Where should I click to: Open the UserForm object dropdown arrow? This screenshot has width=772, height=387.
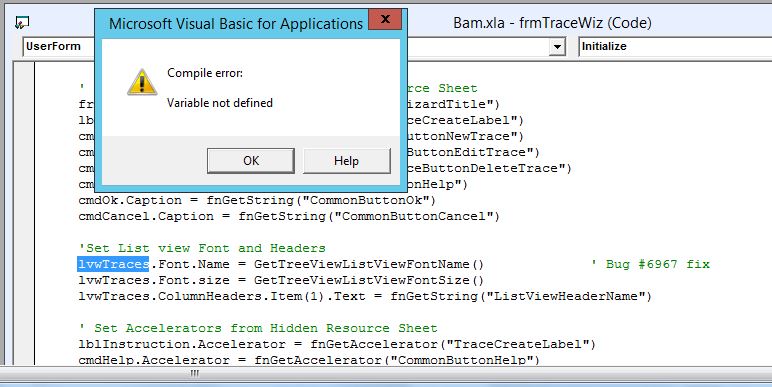(557, 47)
